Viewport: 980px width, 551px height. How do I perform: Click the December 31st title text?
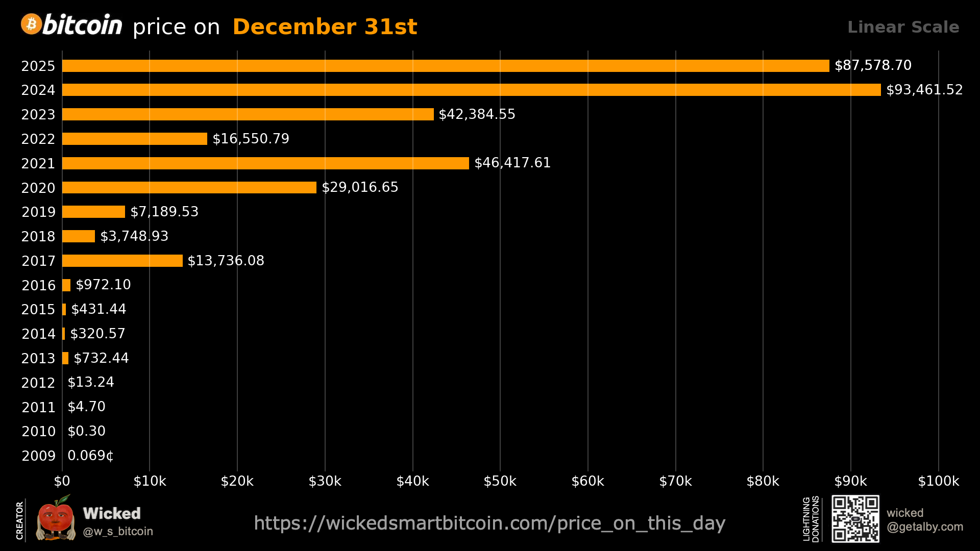coord(325,27)
